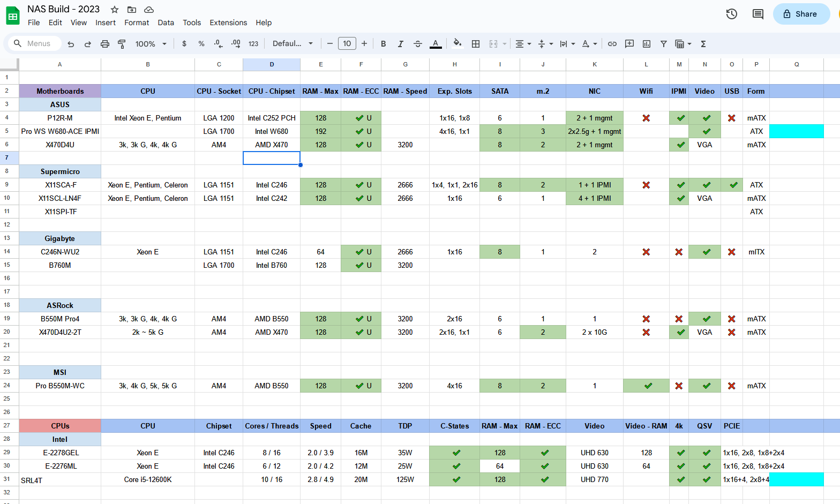Open the font family dropdown
The image size is (840, 504).
pyautogui.click(x=292, y=44)
